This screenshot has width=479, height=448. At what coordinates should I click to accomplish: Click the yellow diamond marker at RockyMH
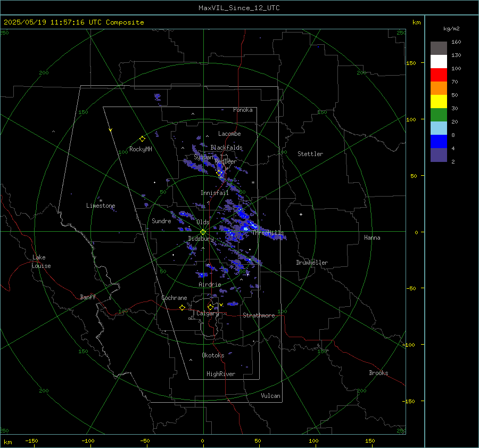(142, 139)
